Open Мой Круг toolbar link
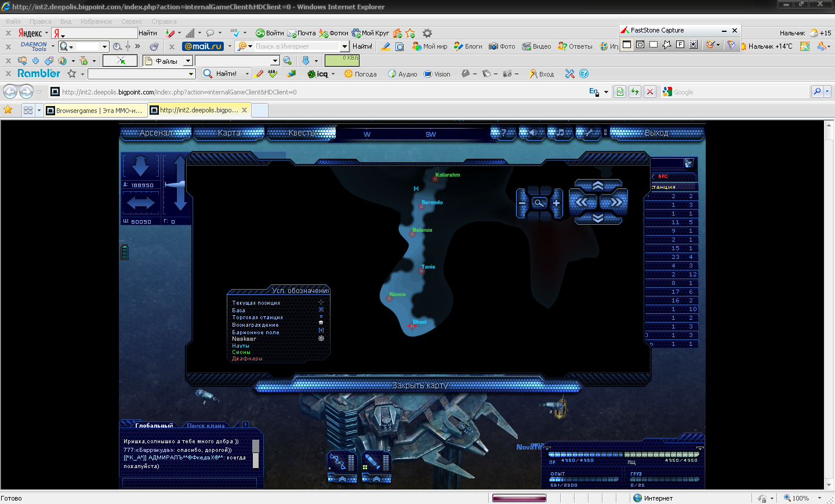The height and width of the screenshot is (504, 835). (x=371, y=33)
